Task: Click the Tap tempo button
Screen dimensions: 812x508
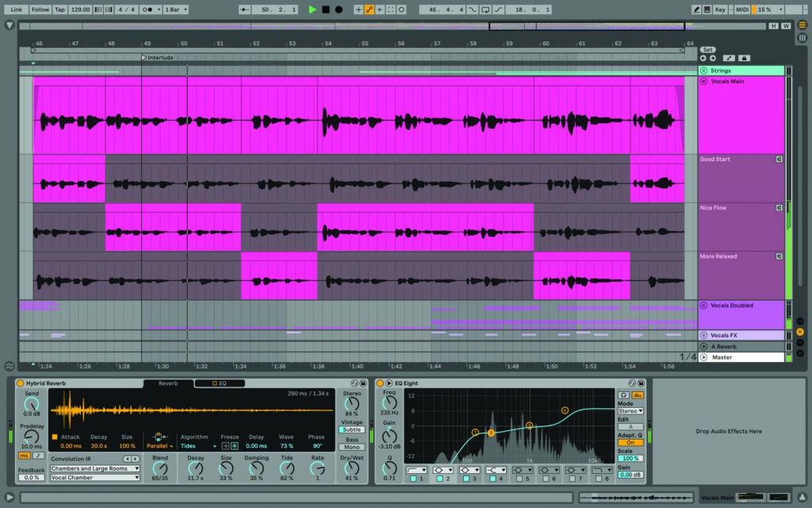Action: point(60,10)
